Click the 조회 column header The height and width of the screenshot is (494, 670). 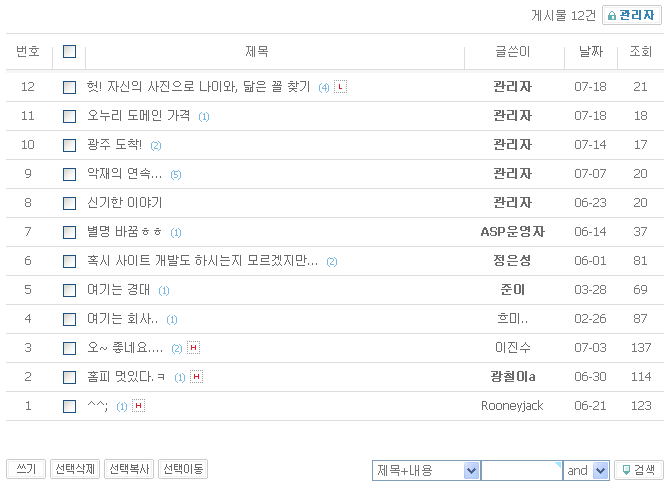(x=641, y=52)
